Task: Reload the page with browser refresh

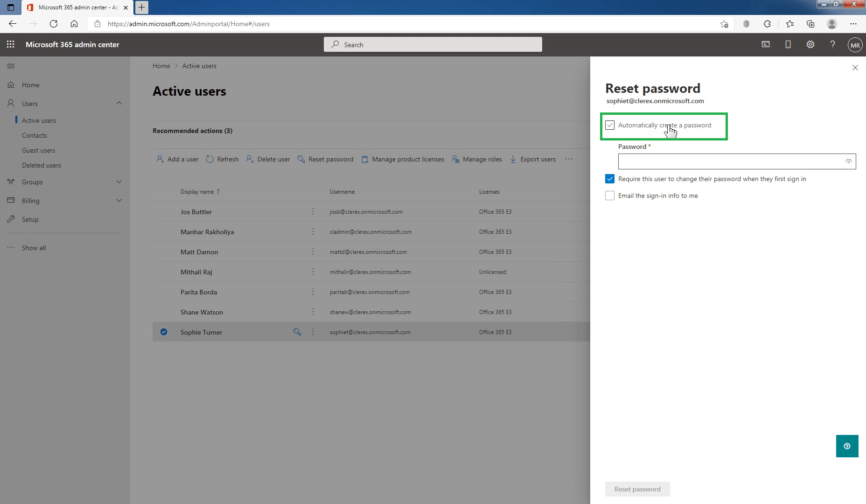Action: [54, 24]
